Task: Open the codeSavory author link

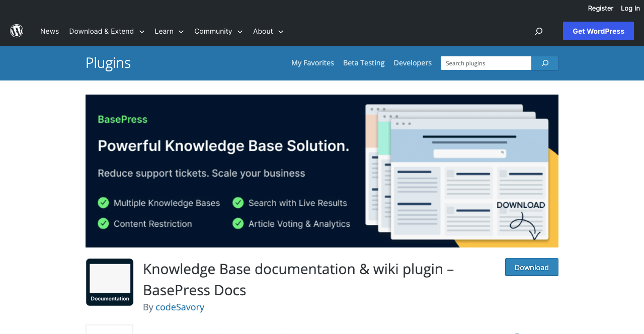Action: [180, 307]
